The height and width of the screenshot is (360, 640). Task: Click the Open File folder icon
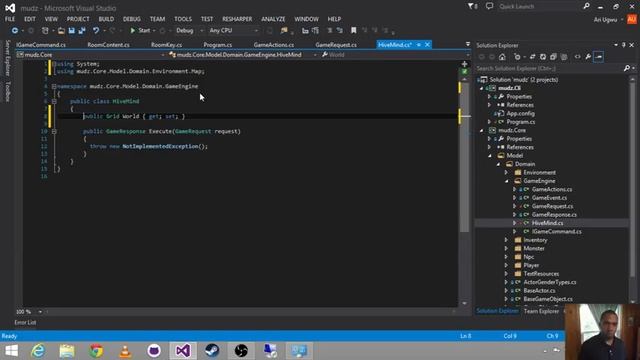click(x=61, y=31)
